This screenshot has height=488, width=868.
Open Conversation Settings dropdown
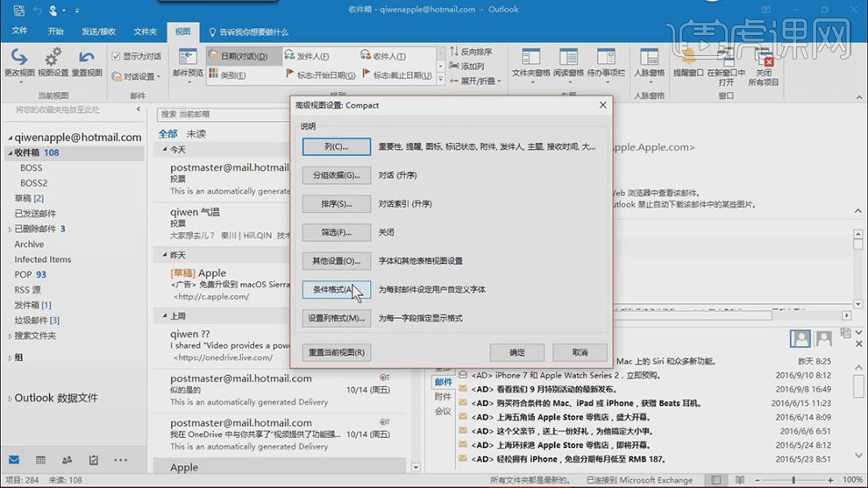(136, 76)
